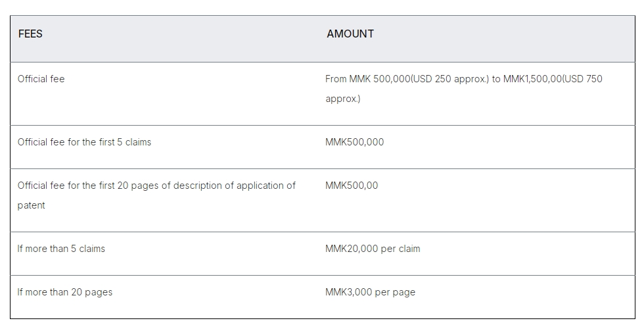
Task: Click 'If more than 5 claims' label
Action: (61, 249)
